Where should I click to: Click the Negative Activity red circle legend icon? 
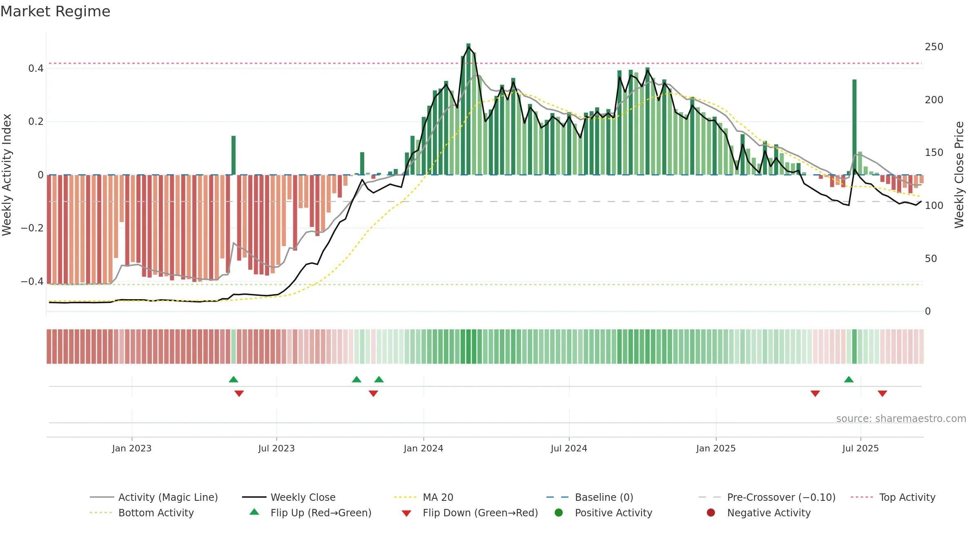(711, 512)
